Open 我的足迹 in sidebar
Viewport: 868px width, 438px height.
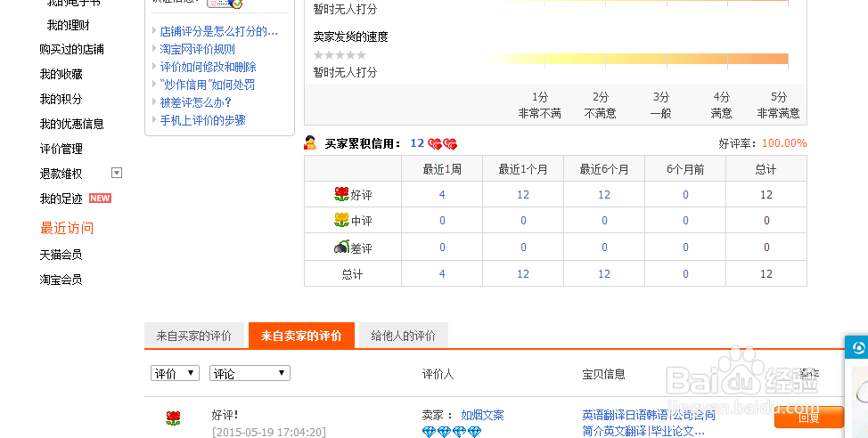[x=61, y=199]
